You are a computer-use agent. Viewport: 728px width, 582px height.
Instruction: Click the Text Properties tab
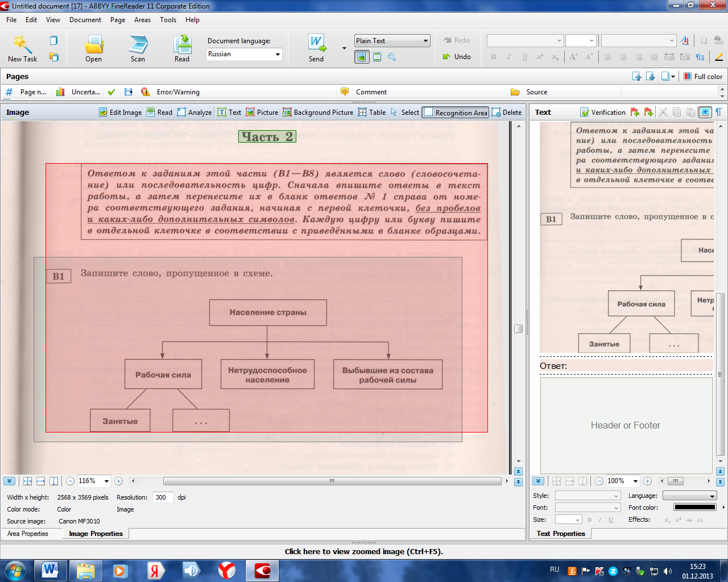(561, 534)
